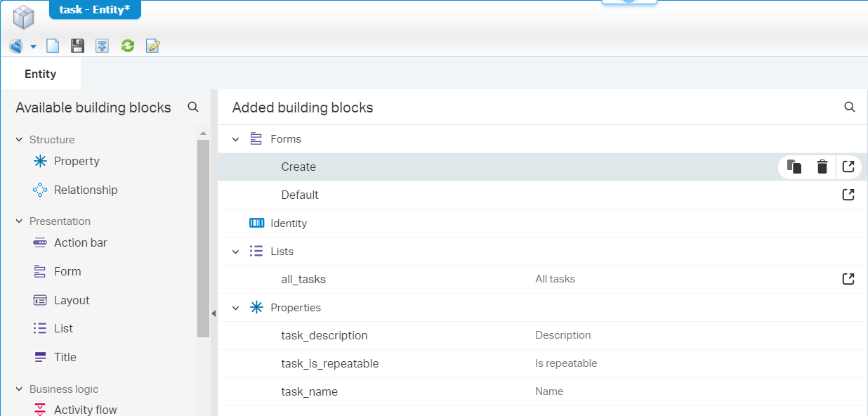Select the task_is_repeatable property row

[330, 363]
